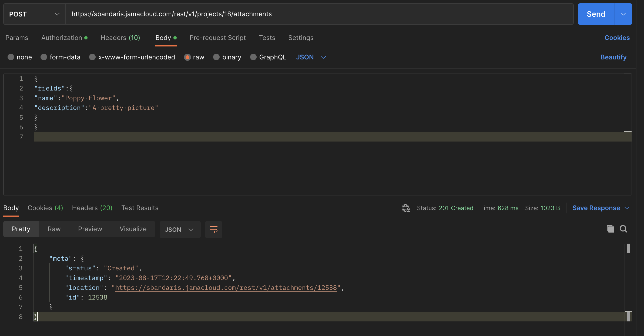Open the Cookies link
The image size is (644, 336).
pyautogui.click(x=617, y=38)
